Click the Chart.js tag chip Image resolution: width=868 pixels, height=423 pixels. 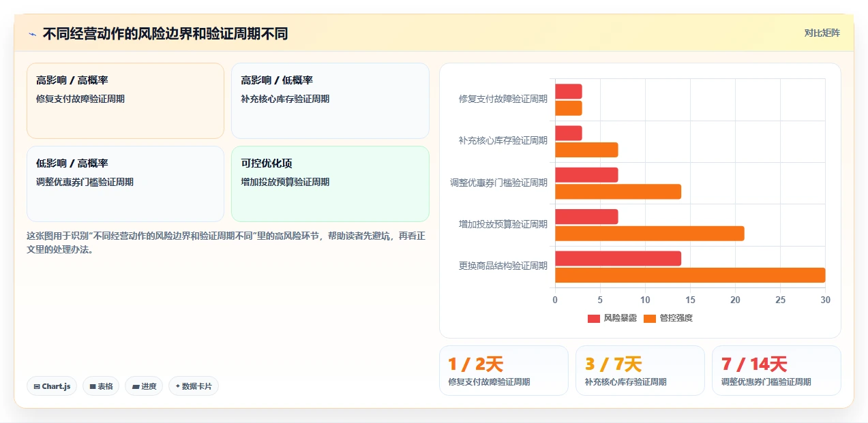52,386
